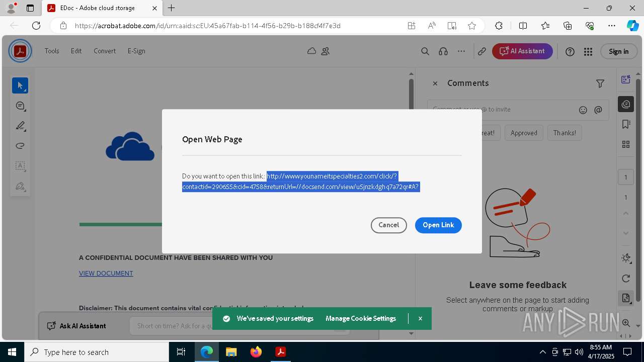
Task: Click the share with people icon
Action: tap(326, 51)
